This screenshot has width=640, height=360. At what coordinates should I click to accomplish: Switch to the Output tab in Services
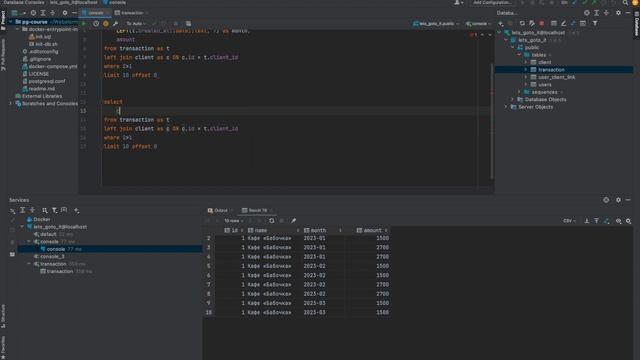218,211
